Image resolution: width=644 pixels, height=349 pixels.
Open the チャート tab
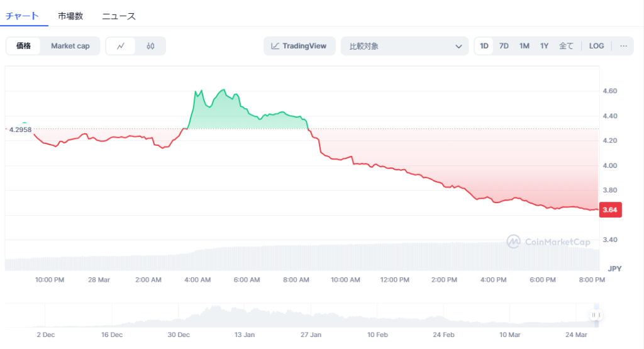click(22, 16)
